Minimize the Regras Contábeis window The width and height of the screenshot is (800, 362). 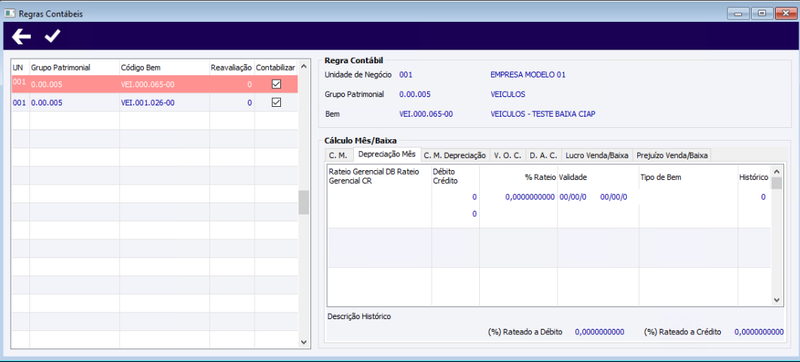point(738,14)
